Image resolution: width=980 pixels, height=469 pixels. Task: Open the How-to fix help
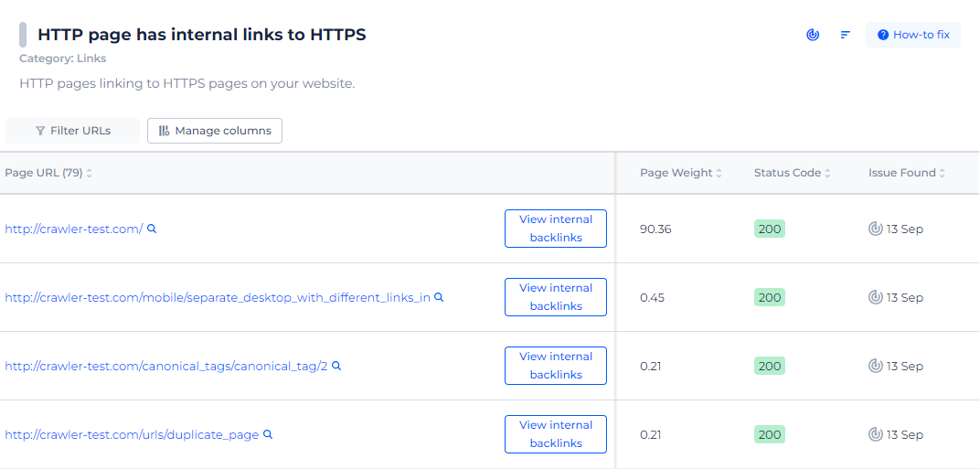[x=913, y=35]
